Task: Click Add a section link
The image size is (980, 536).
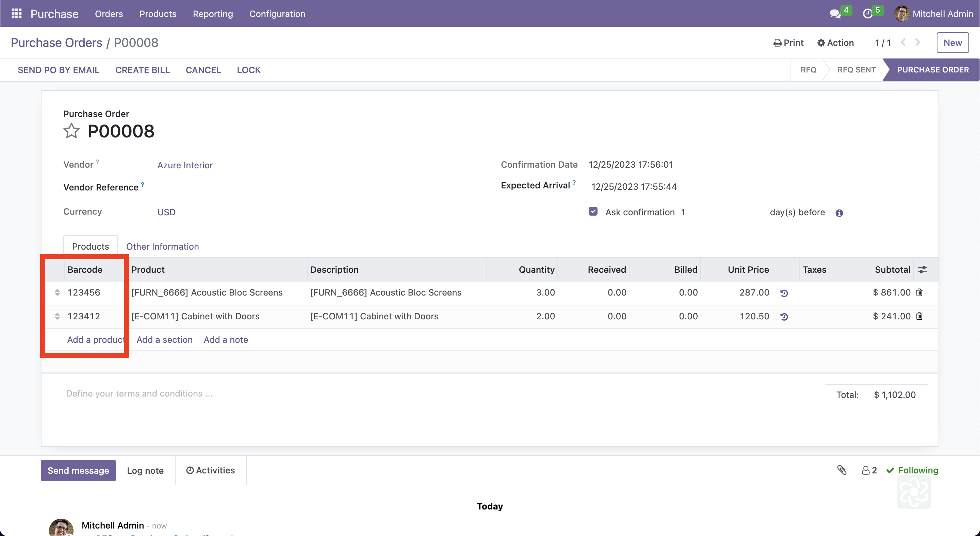Action: coord(164,339)
